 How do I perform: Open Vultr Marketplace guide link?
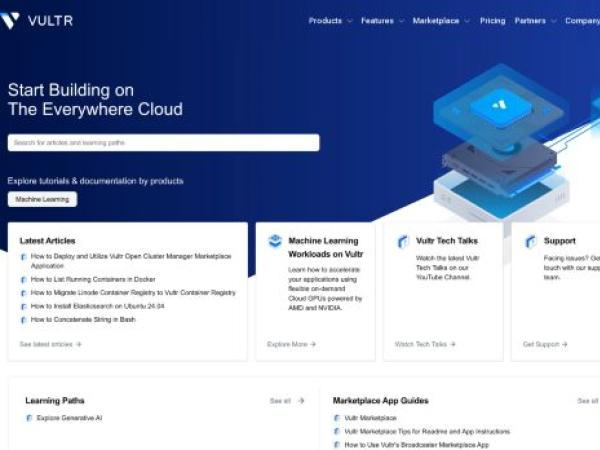370,418
